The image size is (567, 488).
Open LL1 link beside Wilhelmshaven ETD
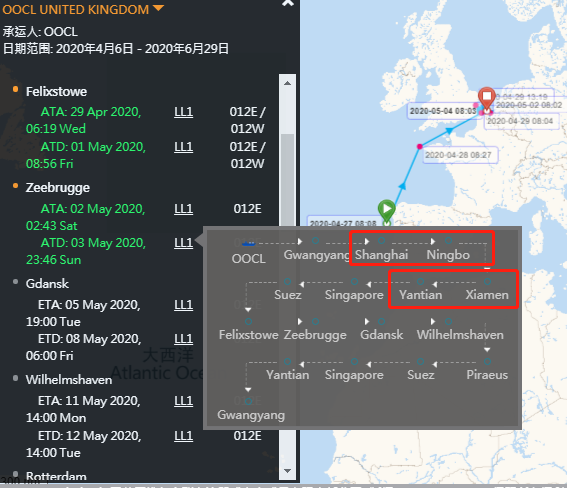coord(183,436)
